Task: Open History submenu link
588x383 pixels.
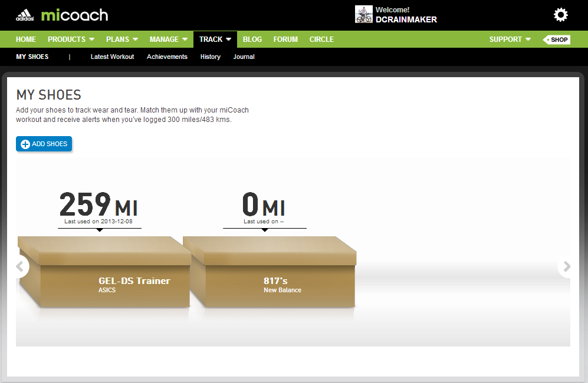Action: click(x=211, y=57)
